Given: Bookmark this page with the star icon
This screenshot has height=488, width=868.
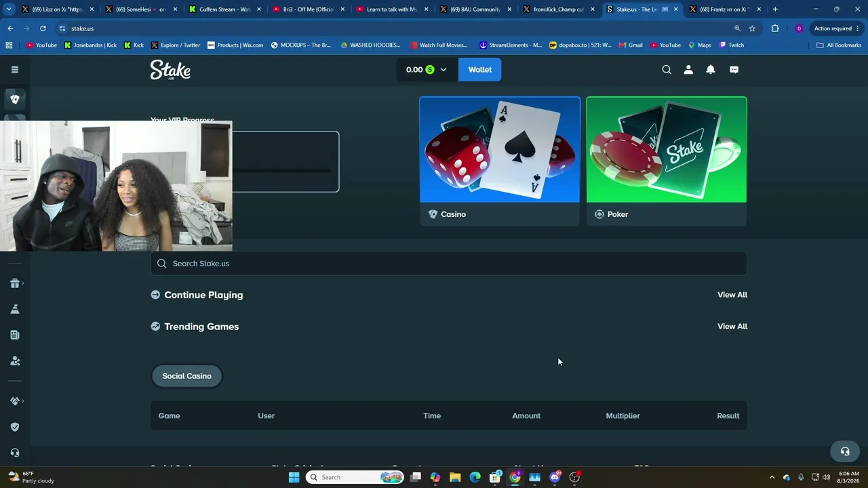Looking at the screenshot, I should pos(752,28).
